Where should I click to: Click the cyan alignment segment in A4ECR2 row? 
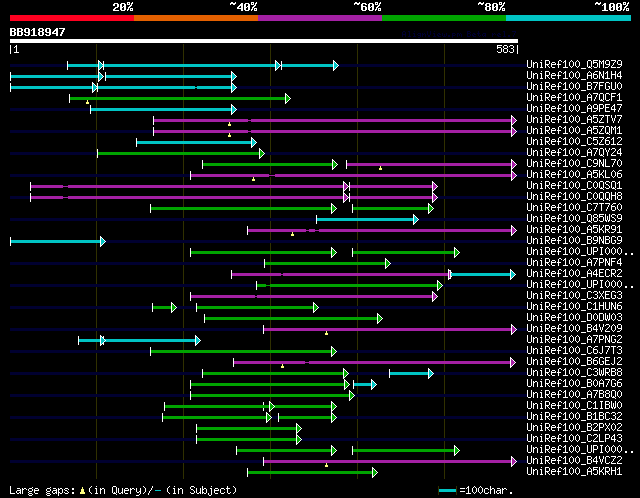482,274
